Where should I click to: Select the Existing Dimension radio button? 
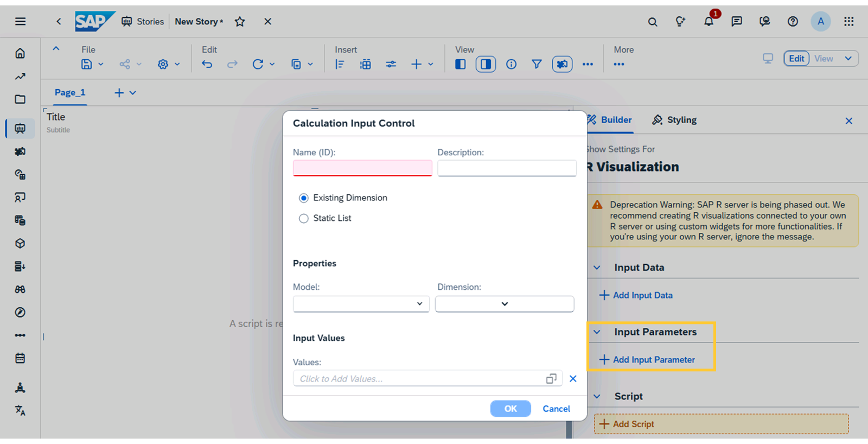pos(304,198)
